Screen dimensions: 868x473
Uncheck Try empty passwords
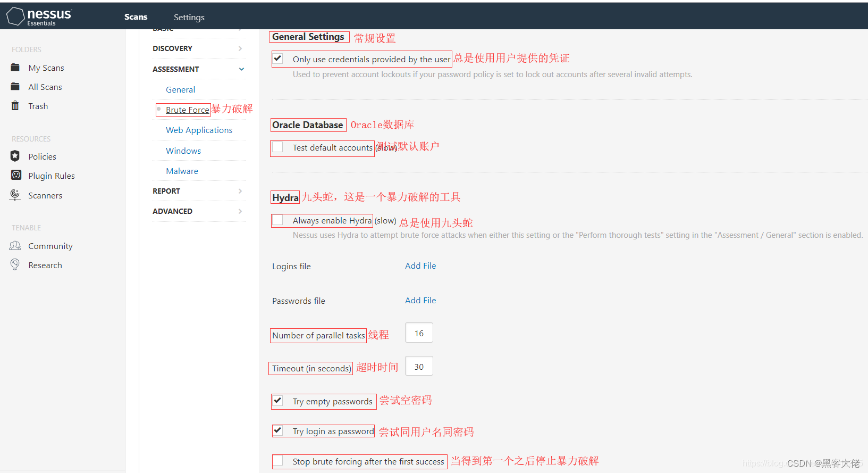(x=277, y=401)
